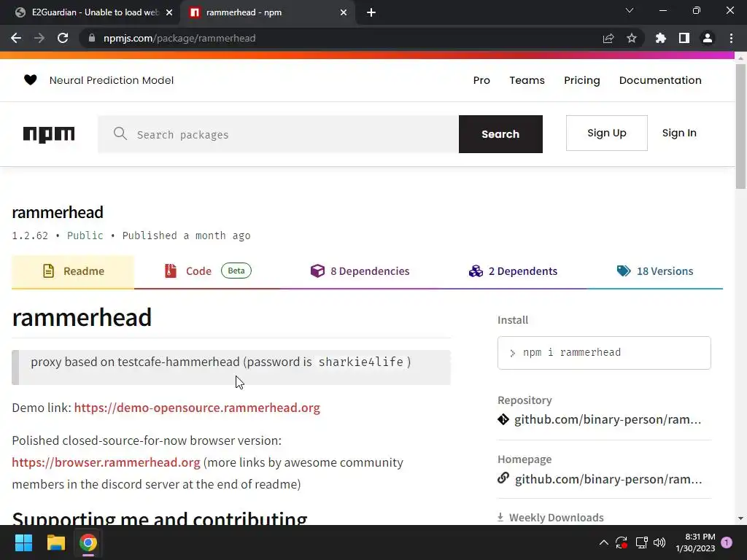Screen dimensions: 747x560
Task: Click scrollbar down arrow
Action: [x=740, y=518]
